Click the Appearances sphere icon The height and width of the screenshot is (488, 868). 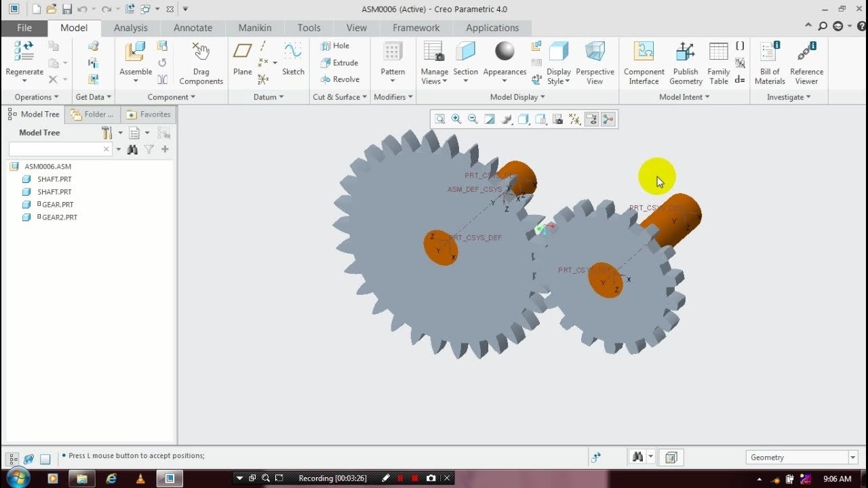point(505,52)
